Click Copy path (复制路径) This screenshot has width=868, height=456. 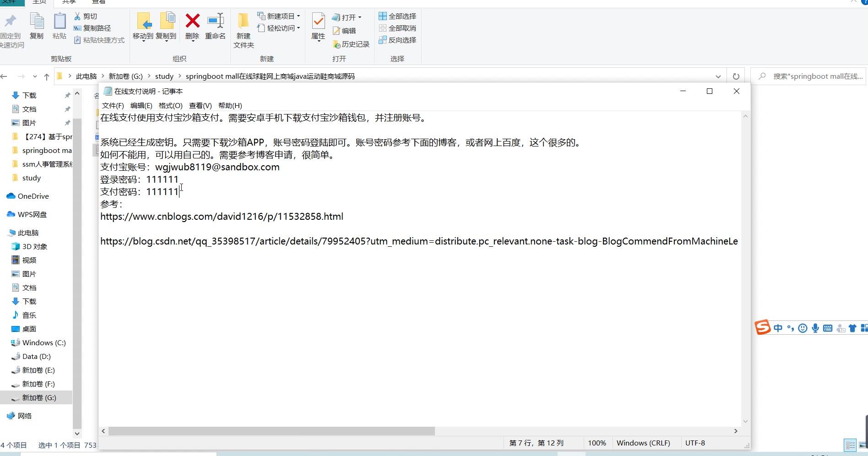[92, 28]
